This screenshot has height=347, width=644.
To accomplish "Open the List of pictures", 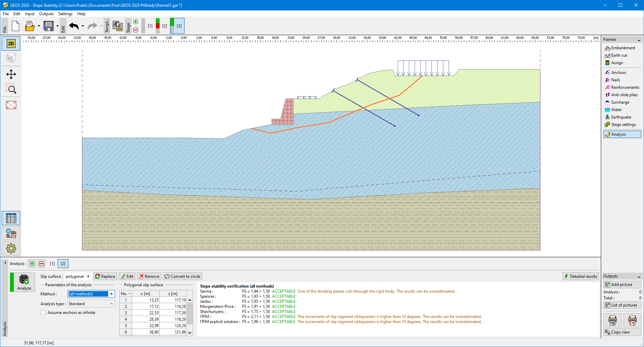I will coord(622,305).
